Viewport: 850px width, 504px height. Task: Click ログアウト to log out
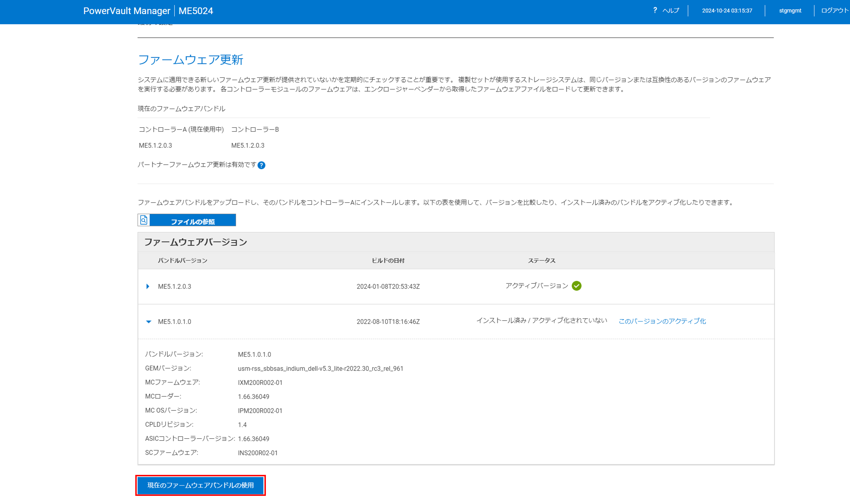pyautogui.click(x=835, y=11)
